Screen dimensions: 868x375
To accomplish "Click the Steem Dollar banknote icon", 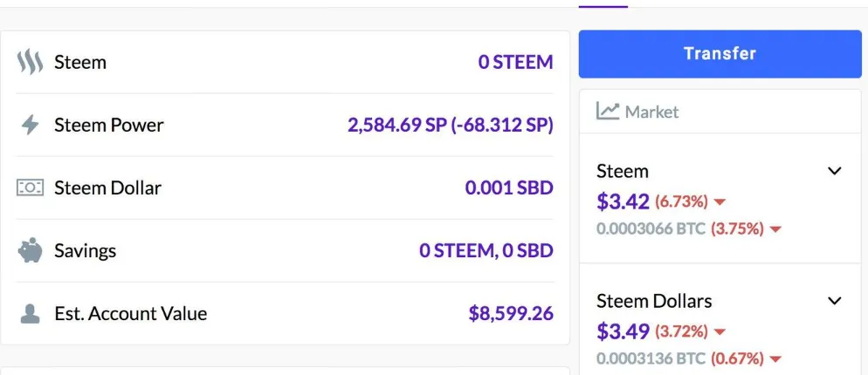I will [30, 188].
